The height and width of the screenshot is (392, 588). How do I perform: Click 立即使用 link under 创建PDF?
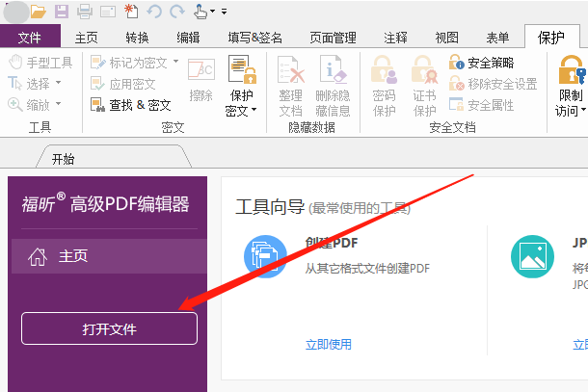click(328, 345)
